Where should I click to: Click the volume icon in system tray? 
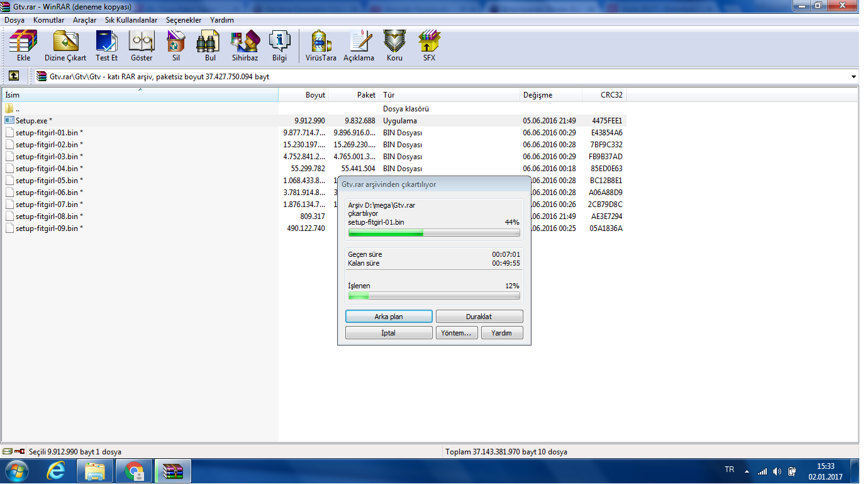pos(777,471)
